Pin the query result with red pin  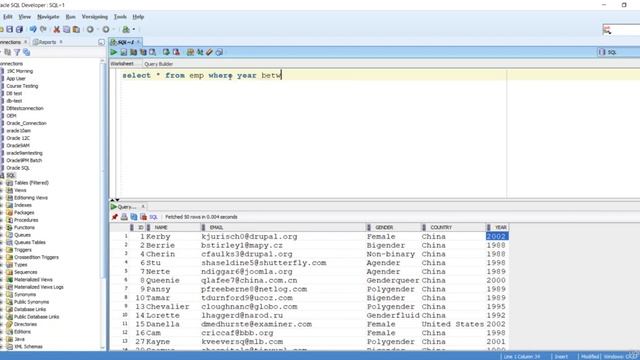pos(115,217)
